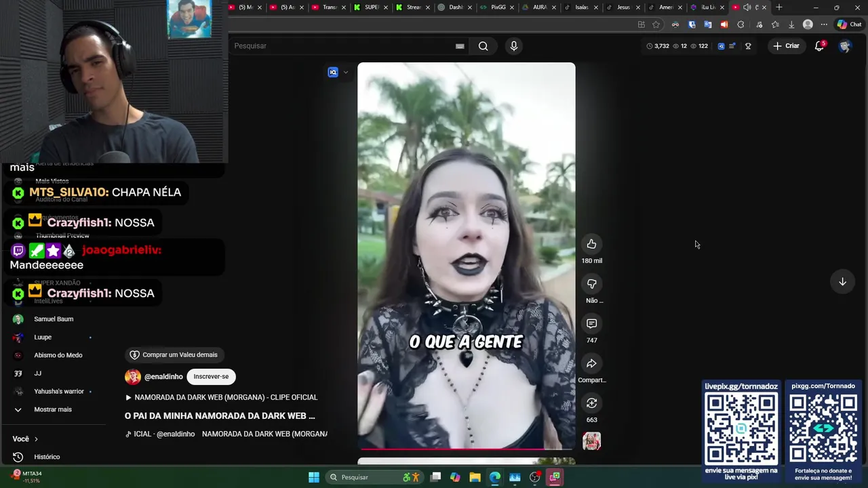868x488 pixels.
Task: Start voice search with microphone icon
Action: pyautogui.click(x=513, y=46)
